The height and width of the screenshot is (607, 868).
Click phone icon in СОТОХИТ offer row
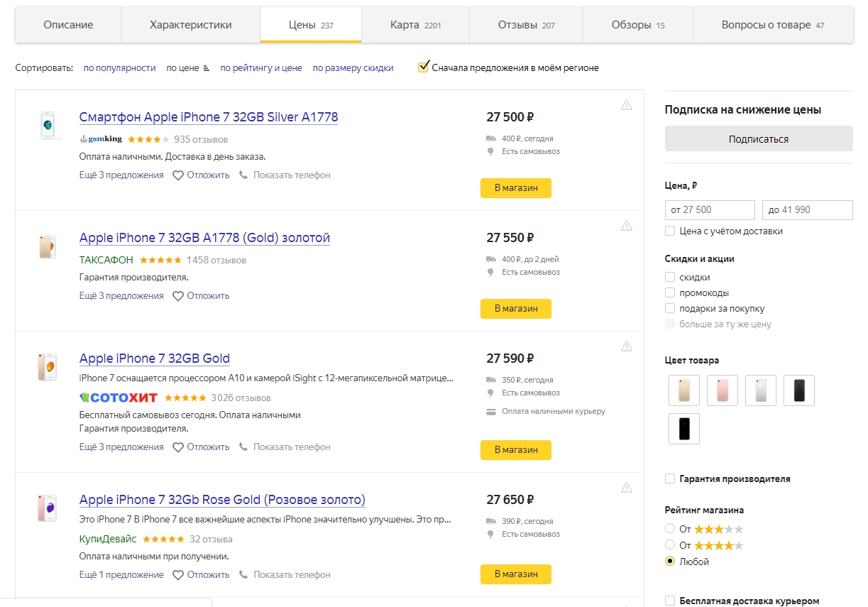tap(243, 447)
